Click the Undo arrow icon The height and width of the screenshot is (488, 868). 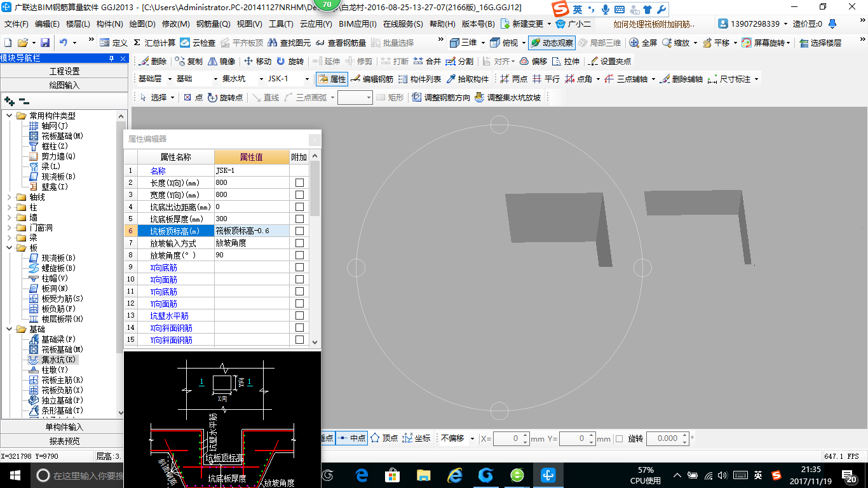coord(64,43)
